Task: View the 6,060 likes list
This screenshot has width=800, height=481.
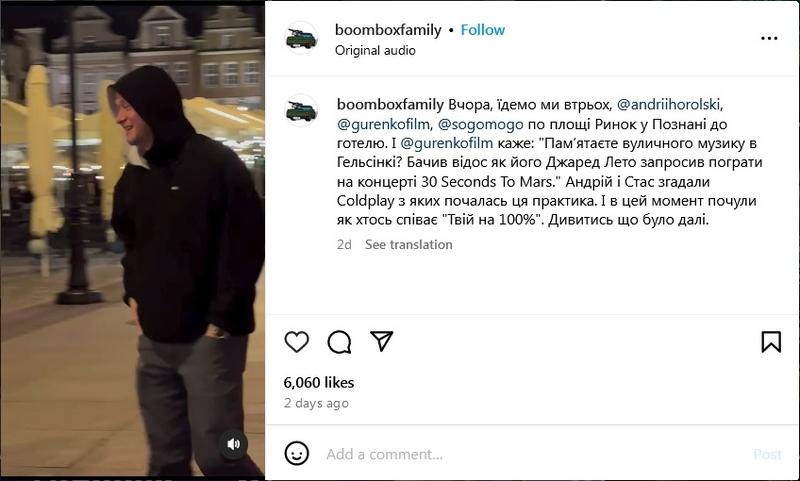Action: click(319, 383)
